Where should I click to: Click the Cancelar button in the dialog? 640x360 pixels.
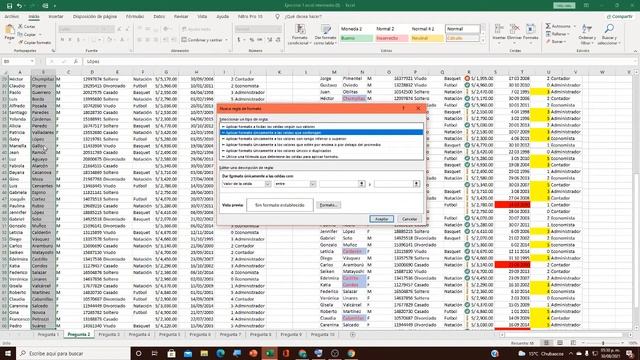pos(409,219)
